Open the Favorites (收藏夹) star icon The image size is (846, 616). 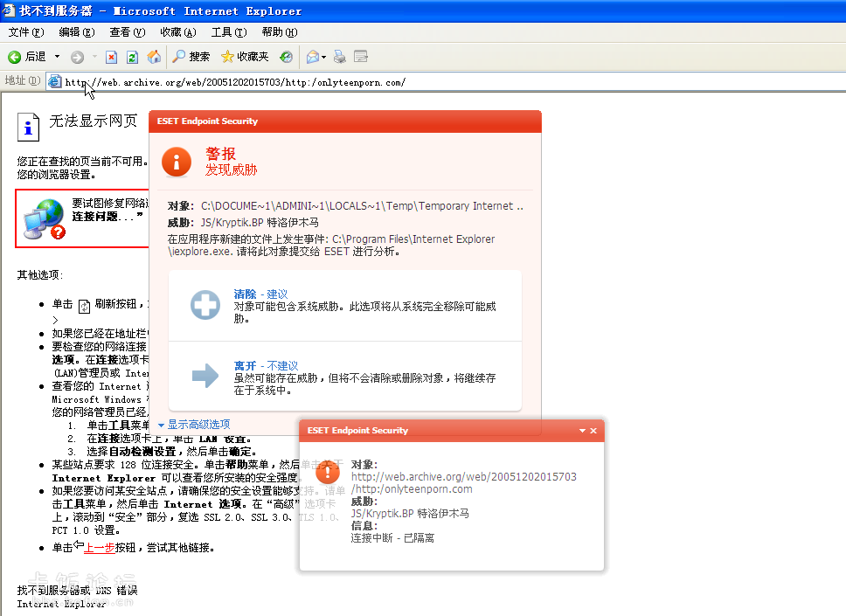pos(245,57)
